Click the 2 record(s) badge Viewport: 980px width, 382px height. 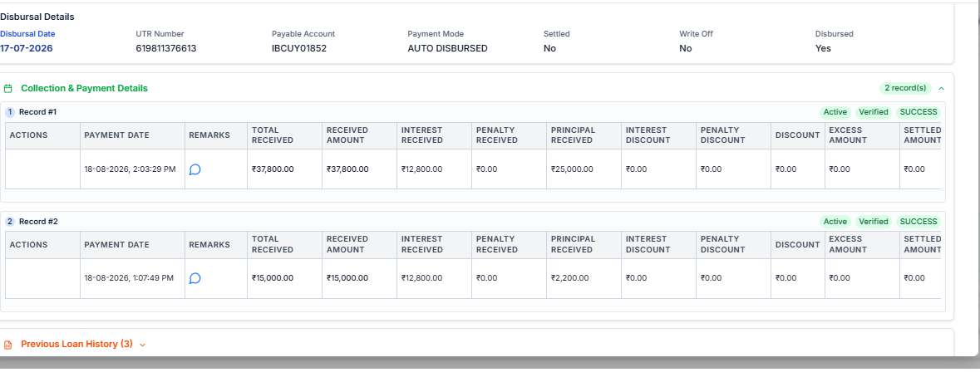tap(906, 88)
